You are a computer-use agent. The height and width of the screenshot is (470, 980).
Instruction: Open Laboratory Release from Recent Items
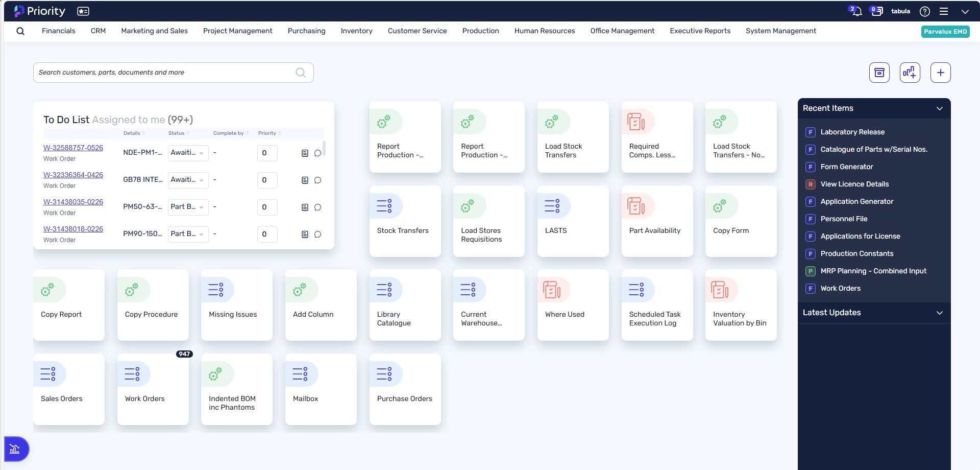(x=852, y=132)
